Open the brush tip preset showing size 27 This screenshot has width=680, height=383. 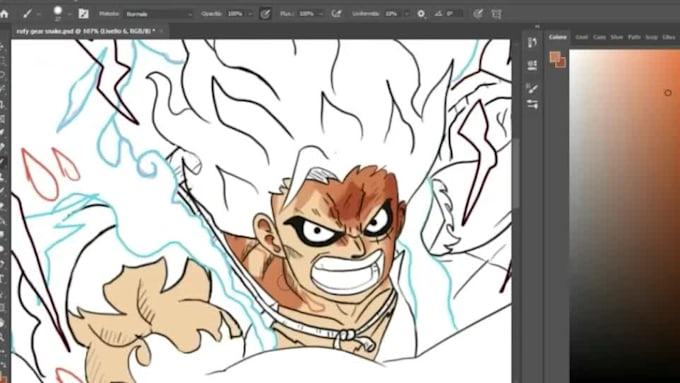[x=57, y=13]
